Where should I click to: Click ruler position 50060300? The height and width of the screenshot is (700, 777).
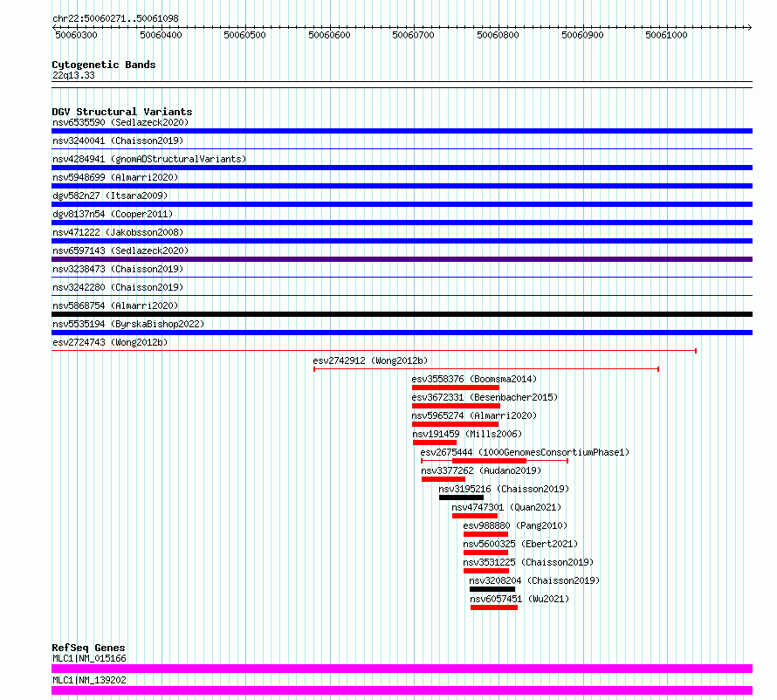click(76, 35)
